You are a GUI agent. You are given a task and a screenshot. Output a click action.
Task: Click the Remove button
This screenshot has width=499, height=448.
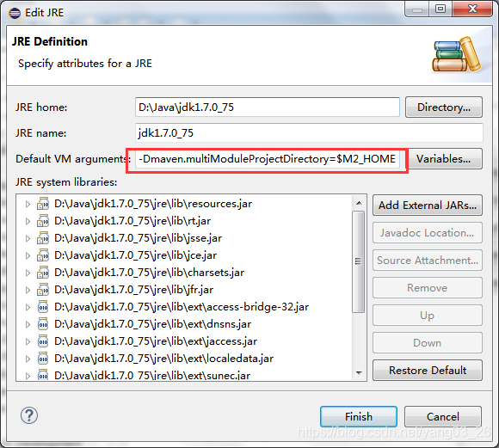(x=428, y=288)
